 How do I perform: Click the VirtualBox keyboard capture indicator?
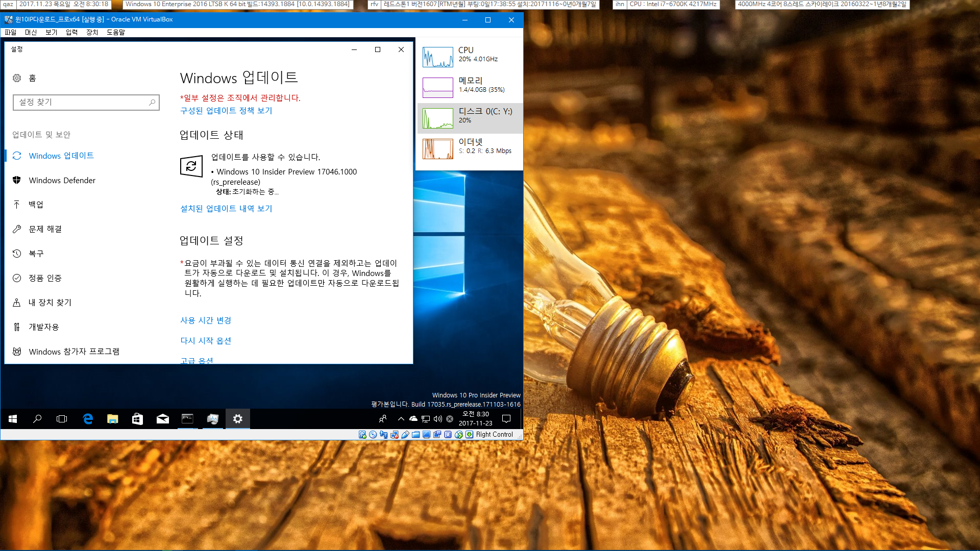469,435
